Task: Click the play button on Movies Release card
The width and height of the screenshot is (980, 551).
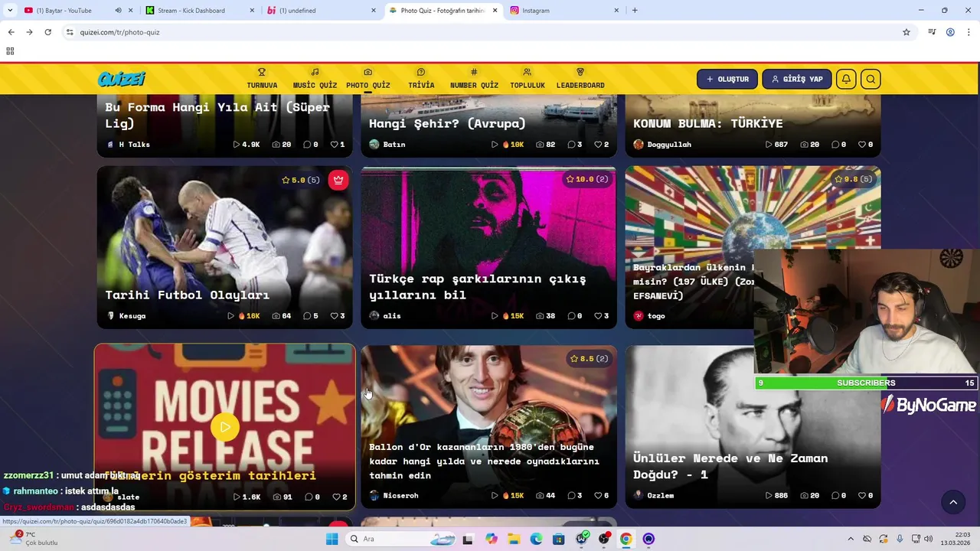Action: tap(225, 427)
